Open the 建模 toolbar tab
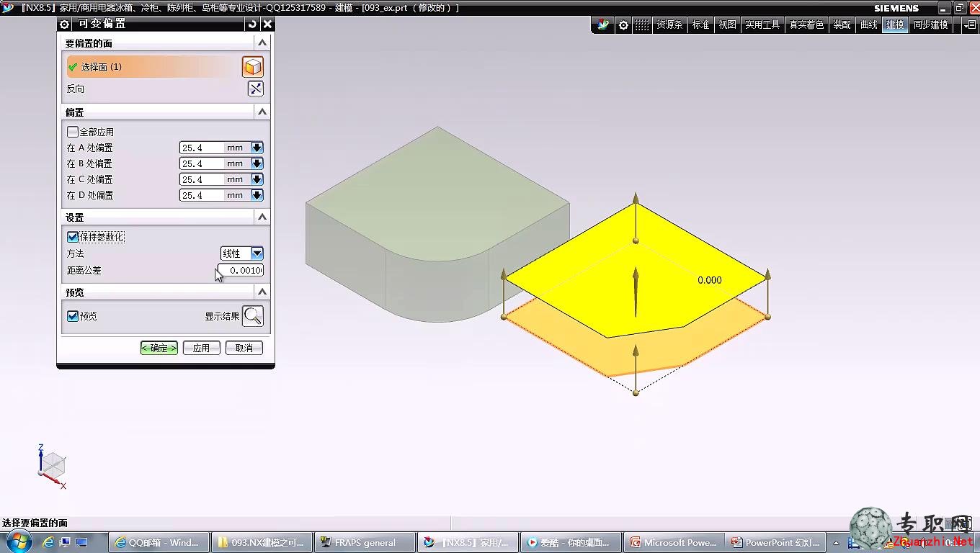 (896, 24)
